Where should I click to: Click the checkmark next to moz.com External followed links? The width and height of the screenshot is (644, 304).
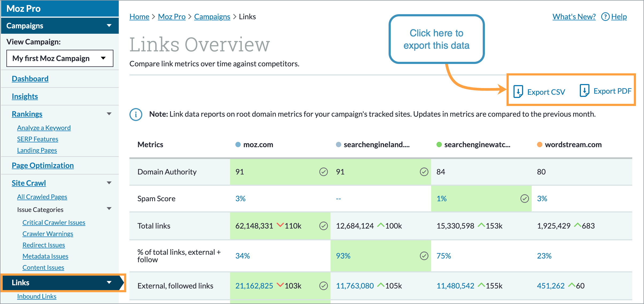(323, 286)
